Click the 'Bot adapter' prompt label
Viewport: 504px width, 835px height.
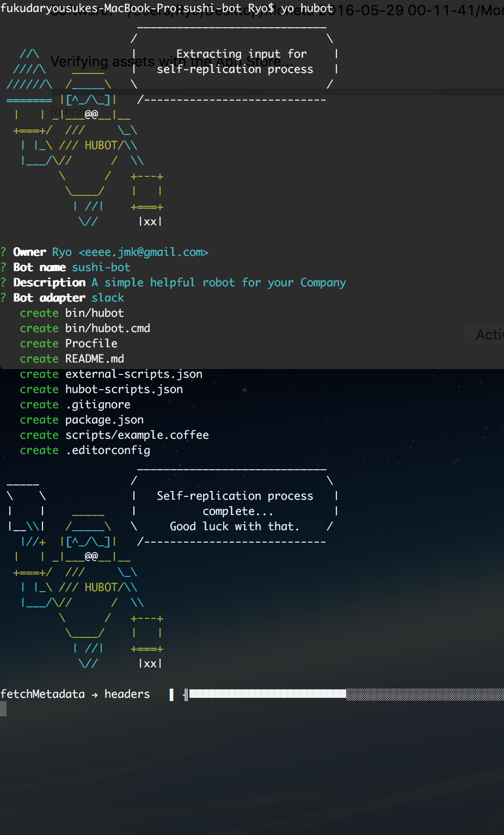(49, 298)
